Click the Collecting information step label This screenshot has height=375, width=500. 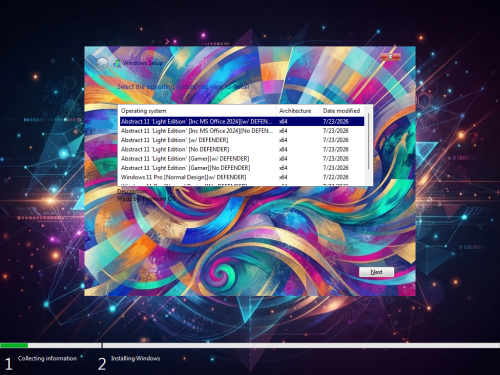[47, 358]
